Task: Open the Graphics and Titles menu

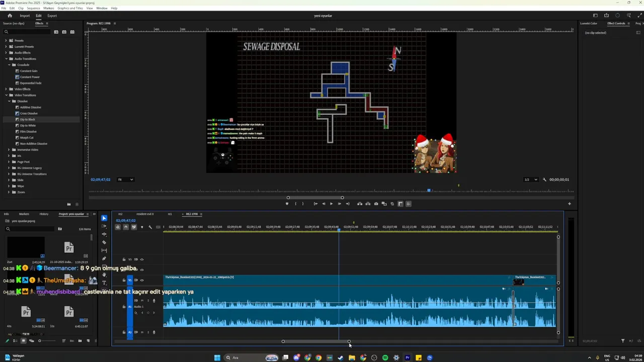Action: pyautogui.click(x=70, y=8)
